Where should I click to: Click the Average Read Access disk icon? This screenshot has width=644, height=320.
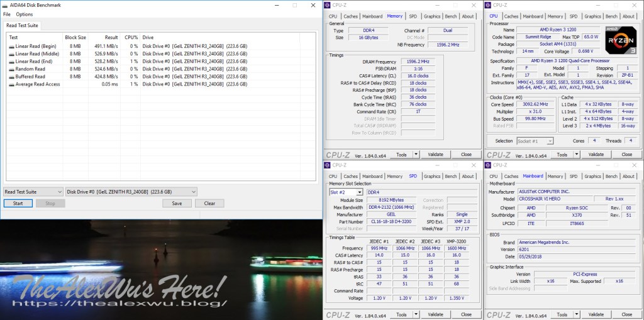pyautogui.click(x=11, y=84)
